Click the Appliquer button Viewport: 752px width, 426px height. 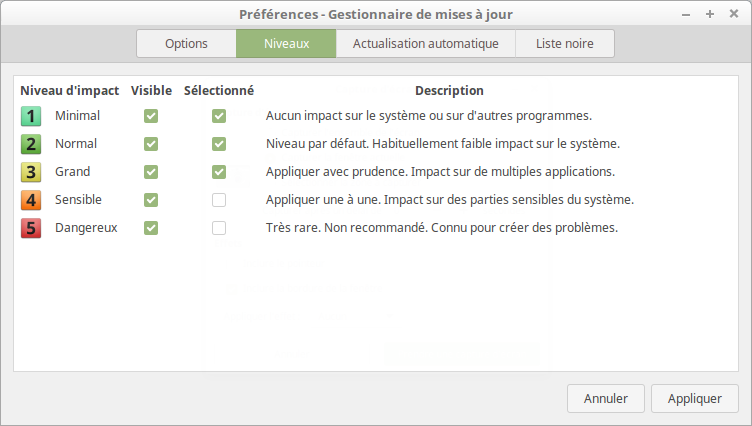coord(694,398)
